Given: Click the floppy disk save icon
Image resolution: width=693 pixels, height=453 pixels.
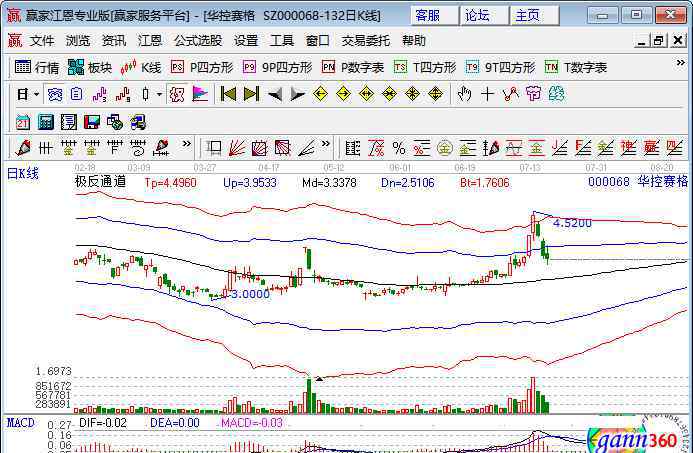Looking at the screenshot, I should 91,122.
